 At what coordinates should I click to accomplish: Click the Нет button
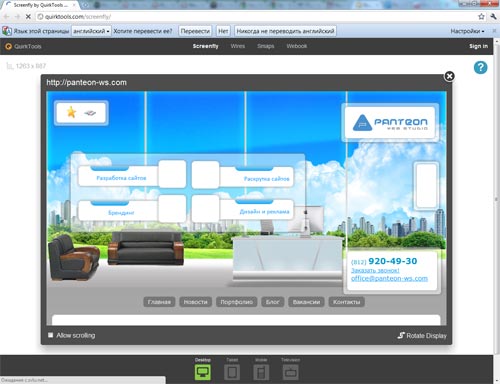pos(223,31)
